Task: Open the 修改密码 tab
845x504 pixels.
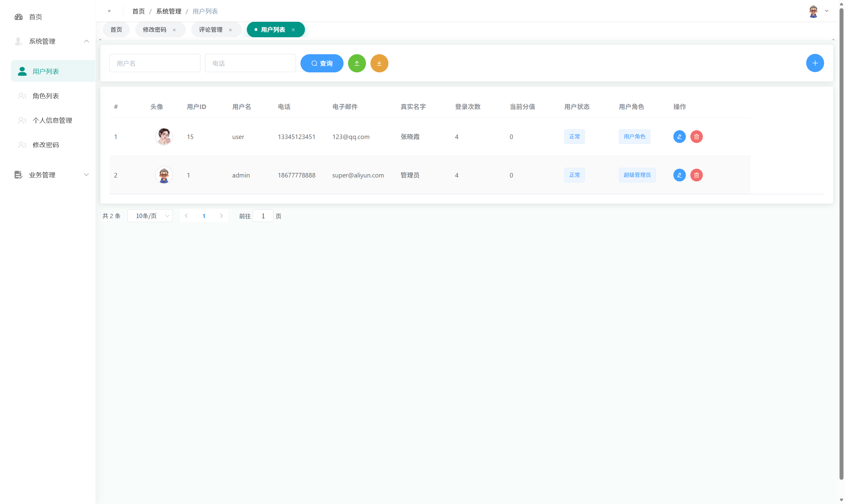Action: pos(155,30)
